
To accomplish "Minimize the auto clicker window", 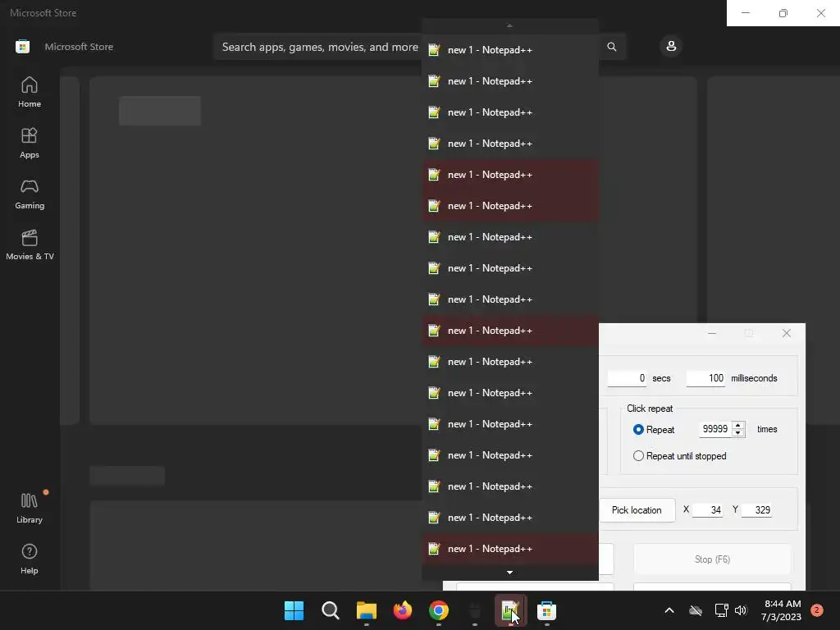I will click(711, 333).
